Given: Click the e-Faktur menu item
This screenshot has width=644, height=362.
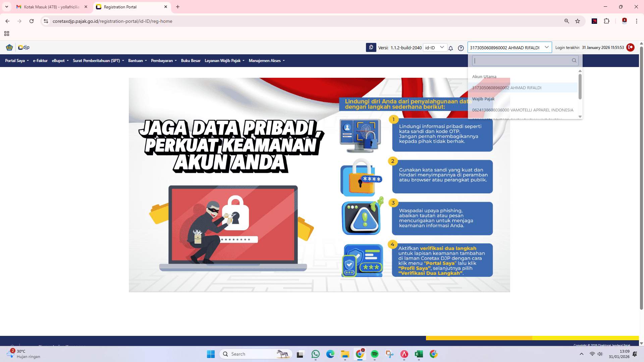Looking at the screenshot, I should (40, 61).
